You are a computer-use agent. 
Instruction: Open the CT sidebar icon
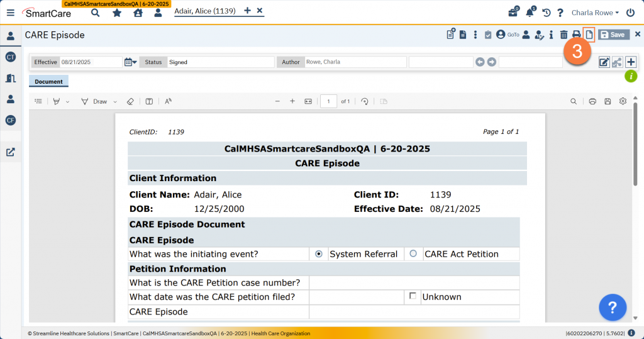[11, 57]
